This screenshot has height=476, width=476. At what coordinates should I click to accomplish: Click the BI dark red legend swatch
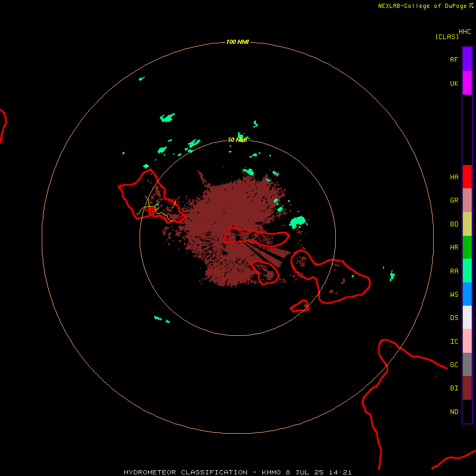(467, 388)
